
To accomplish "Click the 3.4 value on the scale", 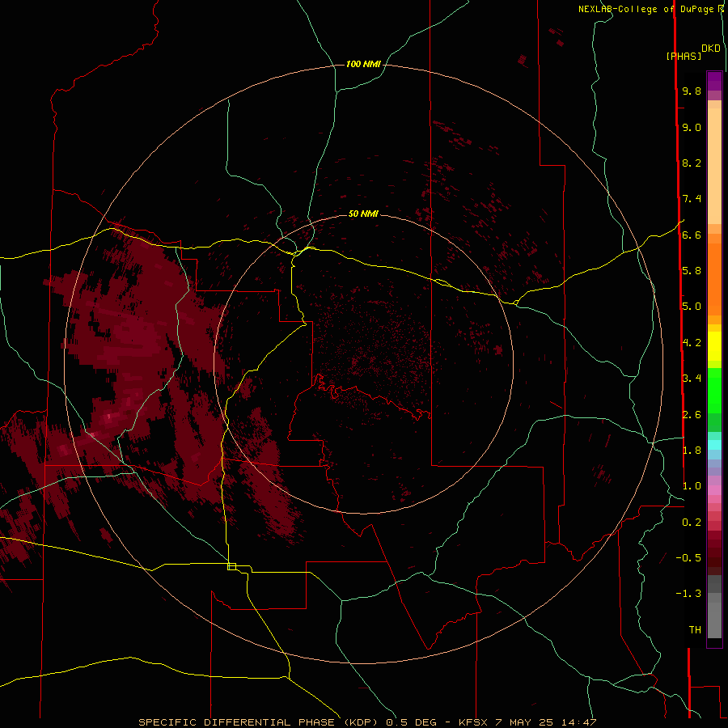I will 692,379.
